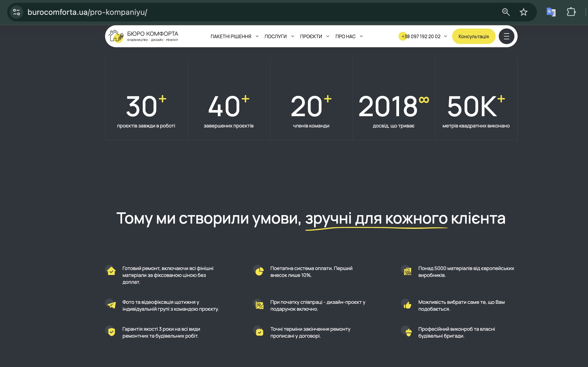Image resolution: width=588 pixels, height=367 pixels.
Task: Open the hamburger menu button
Action: [506, 36]
